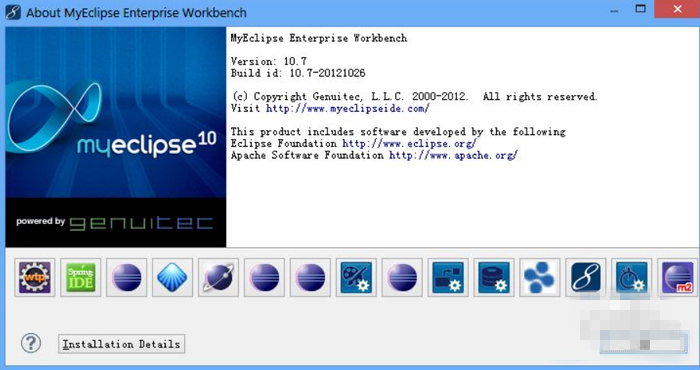The image size is (700, 370).
Task: Click the 'Build id: 10.7-20121026' text
Action: [298, 73]
